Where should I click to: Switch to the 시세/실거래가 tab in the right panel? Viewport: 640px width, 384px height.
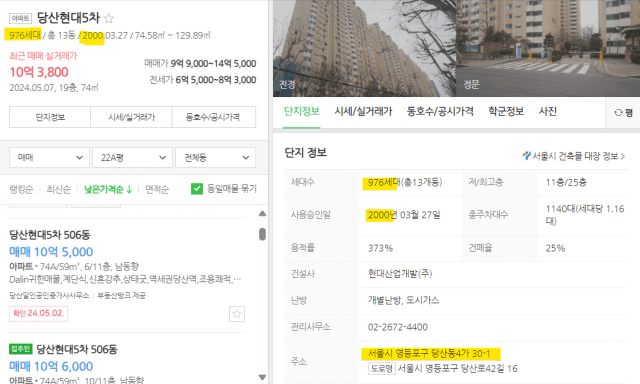pyautogui.click(x=363, y=111)
